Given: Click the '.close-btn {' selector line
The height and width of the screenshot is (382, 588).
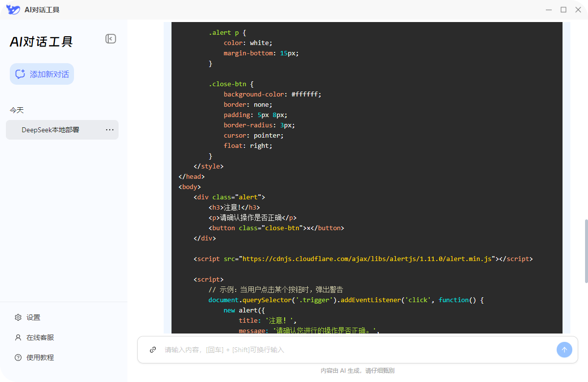Looking at the screenshot, I should 231,84.
